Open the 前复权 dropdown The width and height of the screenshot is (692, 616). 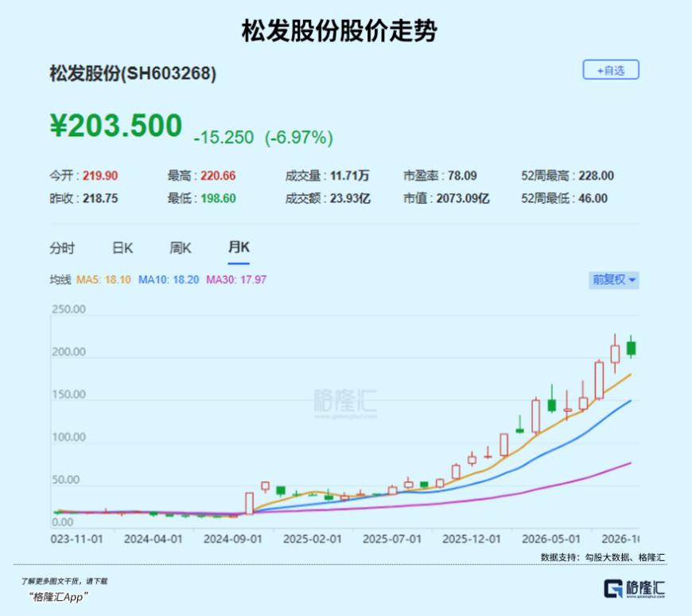click(x=614, y=280)
